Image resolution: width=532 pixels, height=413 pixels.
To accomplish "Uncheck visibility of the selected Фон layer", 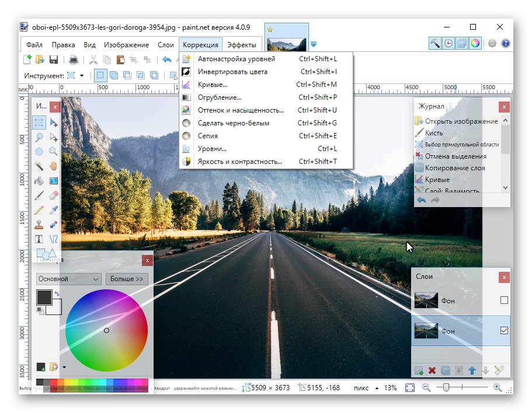I will [x=504, y=331].
